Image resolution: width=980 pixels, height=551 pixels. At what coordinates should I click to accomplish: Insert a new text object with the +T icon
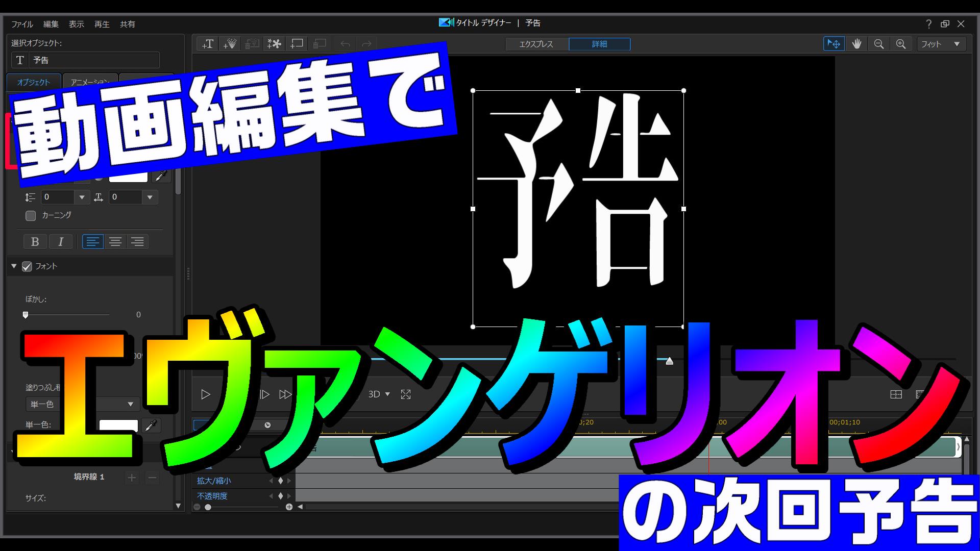(207, 44)
